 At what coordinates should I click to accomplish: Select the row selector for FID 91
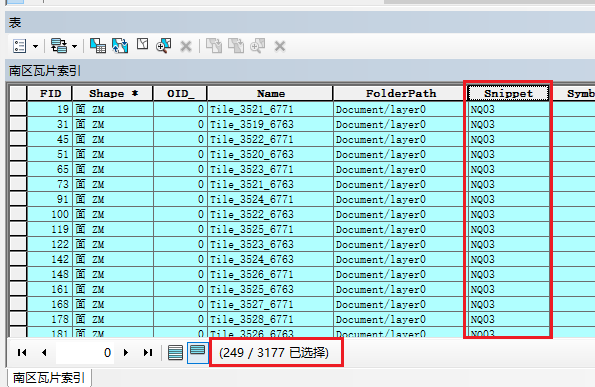[x=18, y=199]
